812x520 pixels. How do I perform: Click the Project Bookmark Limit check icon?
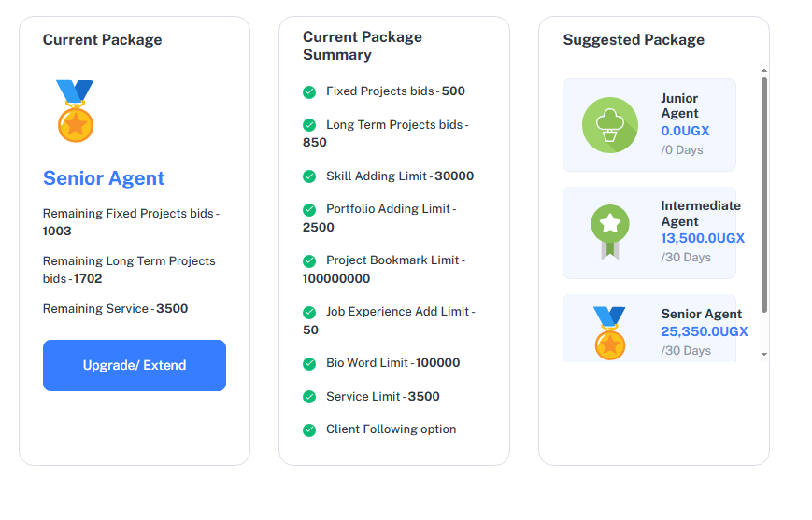tap(309, 260)
